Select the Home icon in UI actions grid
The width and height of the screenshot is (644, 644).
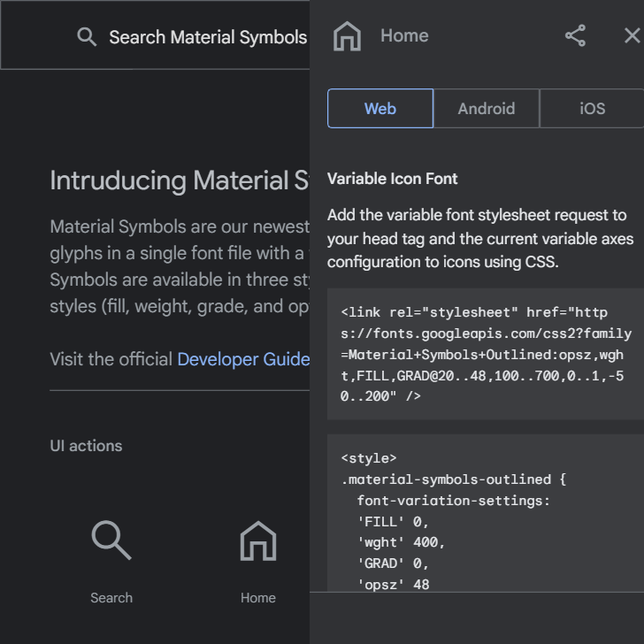coord(258,540)
